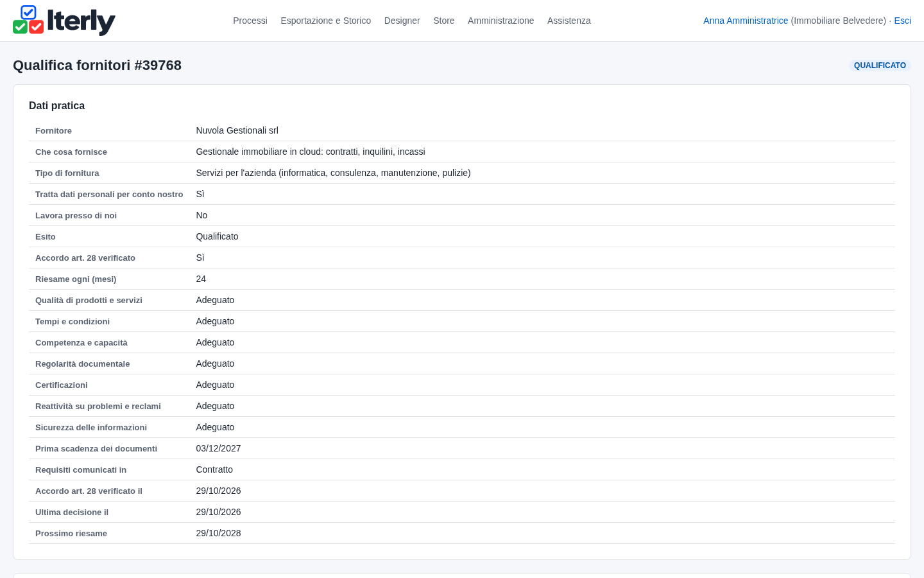Click the Immobiliare Belvedere organization text

[x=839, y=21]
